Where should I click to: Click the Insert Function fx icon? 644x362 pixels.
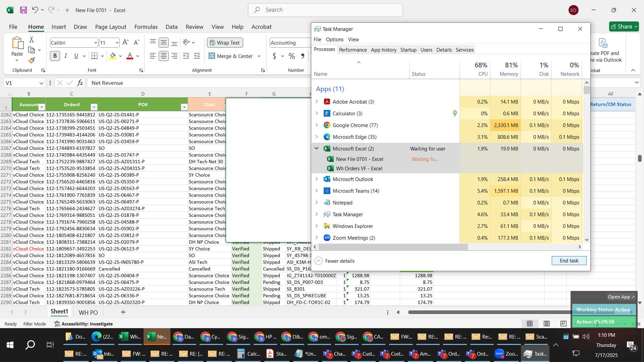click(x=80, y=83)
